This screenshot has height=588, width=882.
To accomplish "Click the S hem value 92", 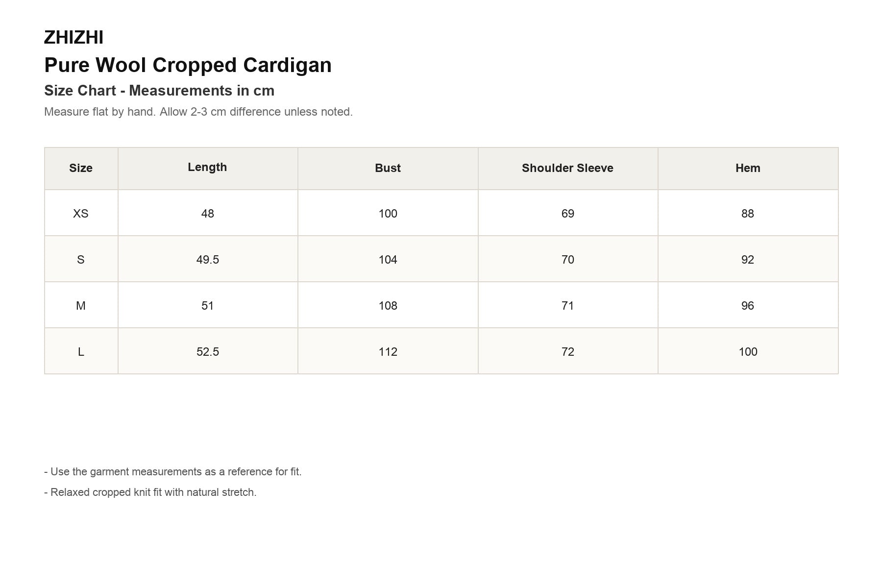I will [x=748, y=260].
